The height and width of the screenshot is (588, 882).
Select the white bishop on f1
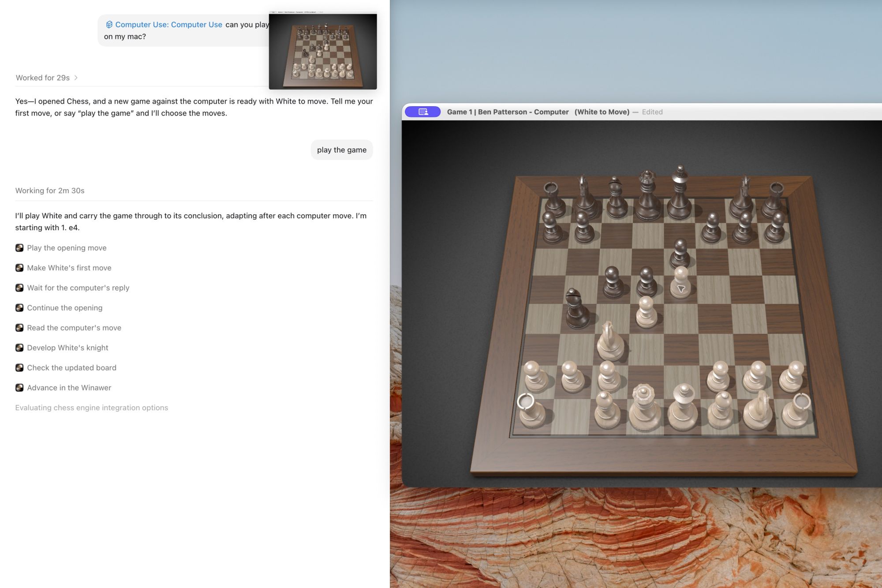point(721,411)
